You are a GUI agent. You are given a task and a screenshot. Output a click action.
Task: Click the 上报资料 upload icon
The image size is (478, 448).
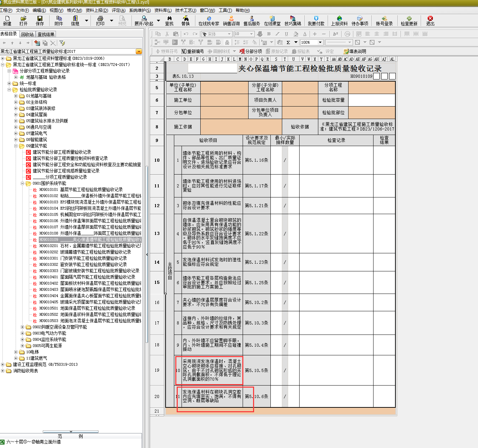click(339, 21)
